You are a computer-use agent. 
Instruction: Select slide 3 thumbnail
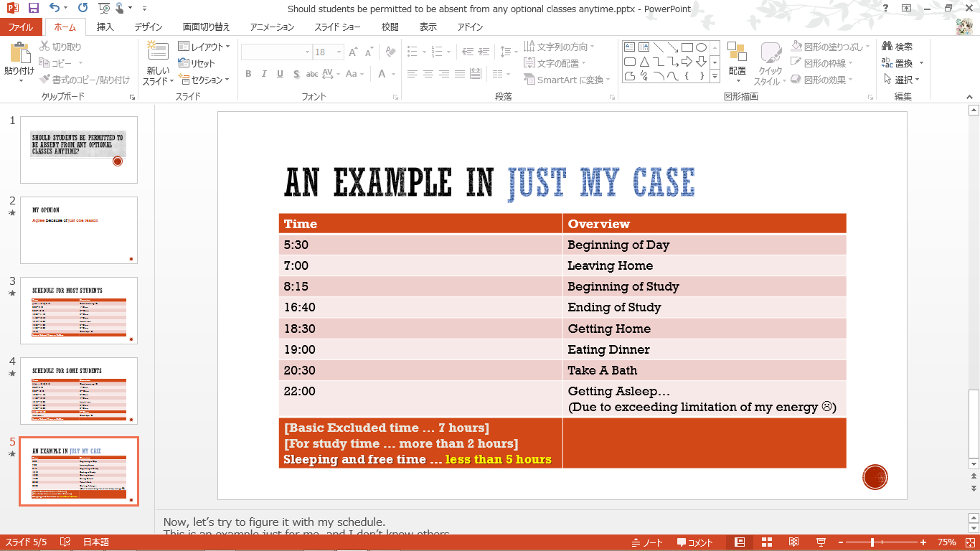point(79,310)
